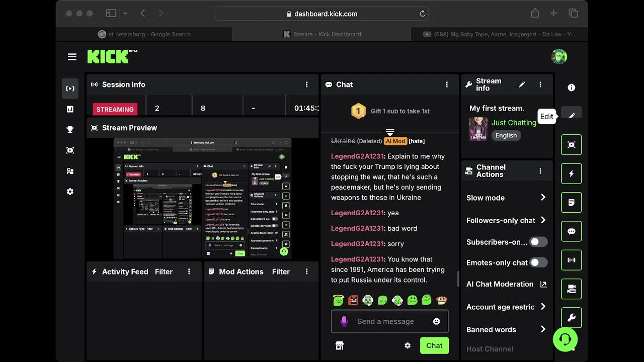
Task: Toggle Session Info broadcast widget in right rail
Action: point(571,260)
